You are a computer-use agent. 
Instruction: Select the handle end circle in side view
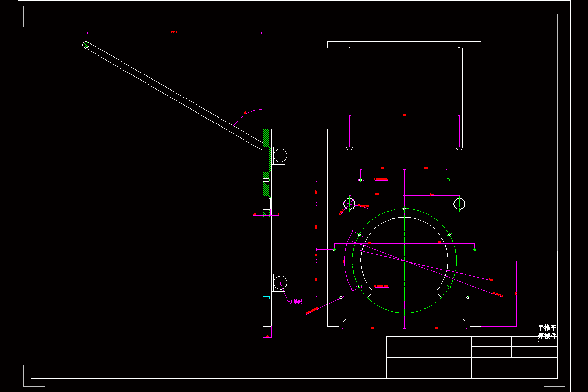tap(86, 45)
